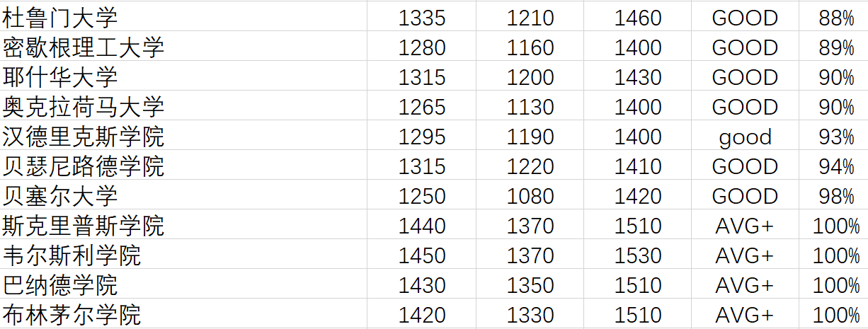Select the 93% percentage cell
The width and height of the screenshot is (868, 329).
836,137
